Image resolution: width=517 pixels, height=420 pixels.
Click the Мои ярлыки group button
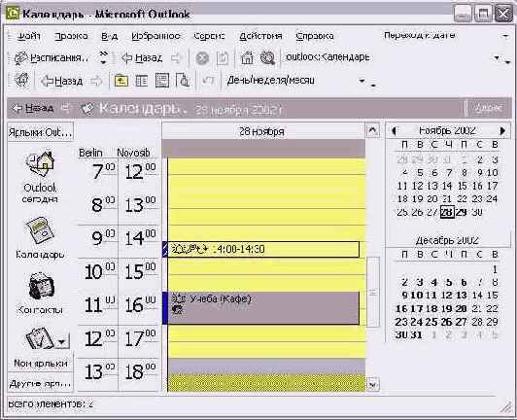tap(40, 364)
